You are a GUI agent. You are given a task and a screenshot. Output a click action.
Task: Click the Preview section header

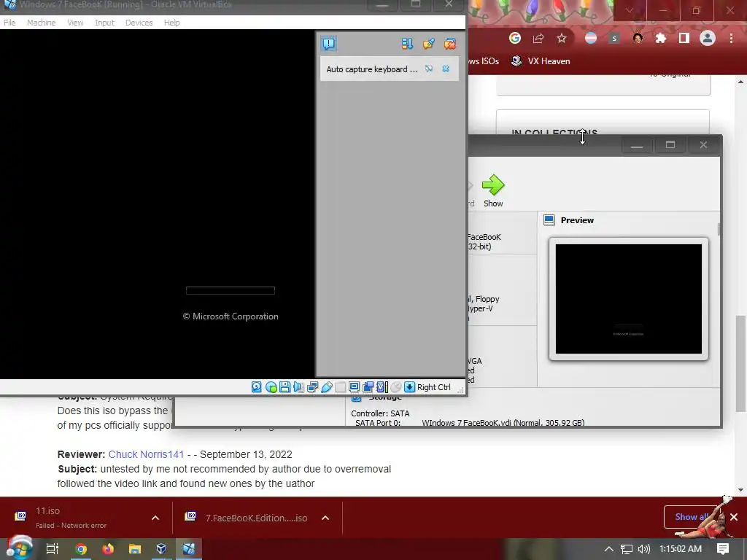(577, 220)
